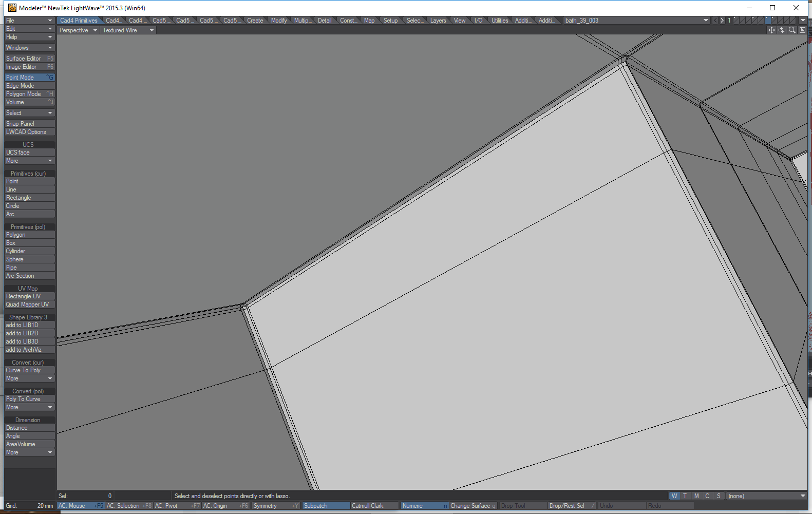Screen dimensions: 812x514
Task: Switch to the Create tab
Action: 255,21
